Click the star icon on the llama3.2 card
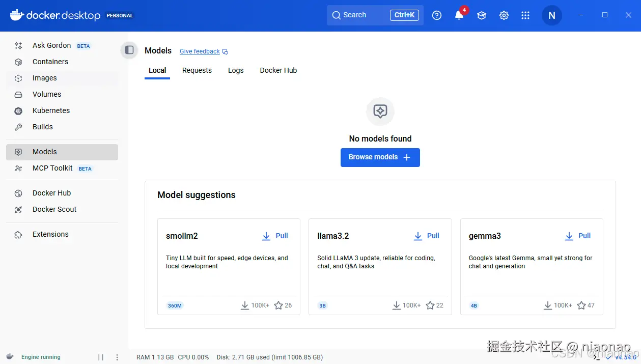 430,305
